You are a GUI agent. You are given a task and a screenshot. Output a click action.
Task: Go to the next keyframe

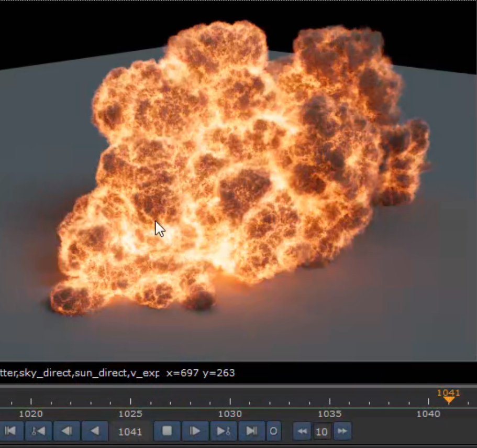(223, 431)
